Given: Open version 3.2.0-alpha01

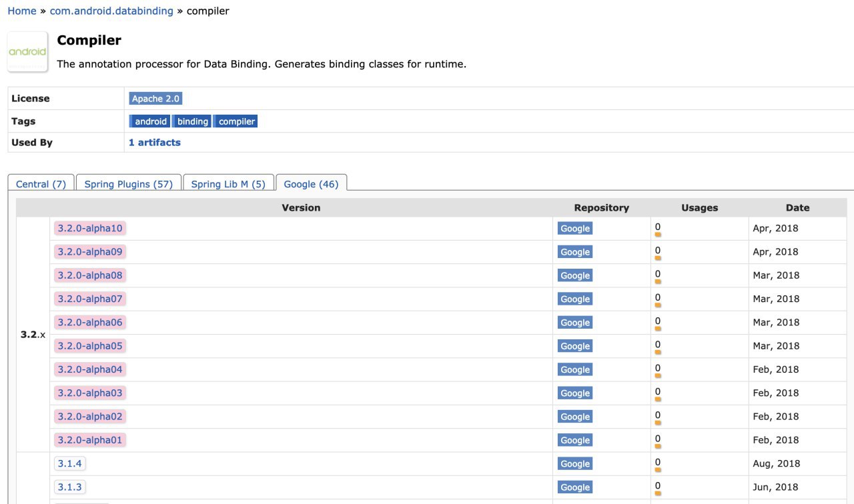Looking at the screenshot, I should click(x=90, y=440).
